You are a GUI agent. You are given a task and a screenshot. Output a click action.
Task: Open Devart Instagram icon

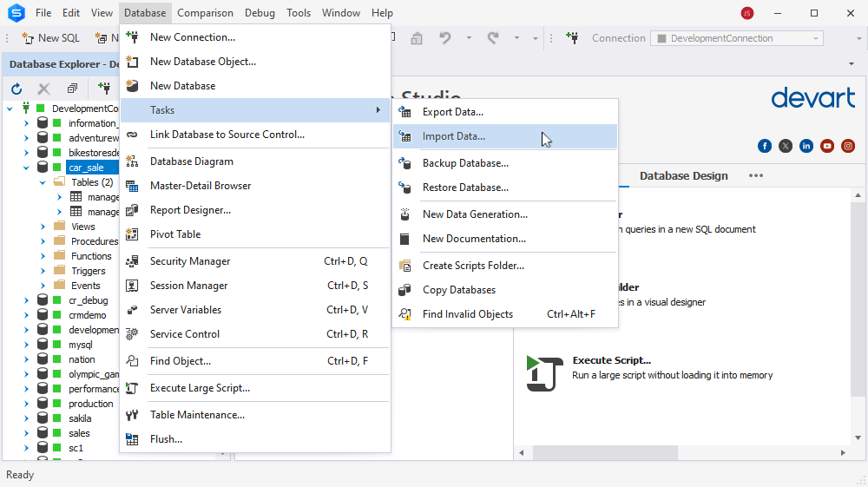[848, 146]
